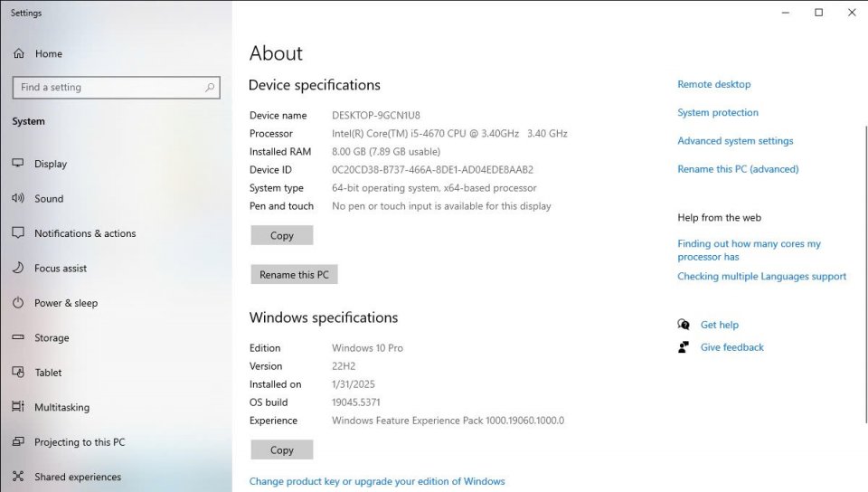Click the Find a setting search box
Image resolution: width=868 pixels, height=492 pixels.
108,88
